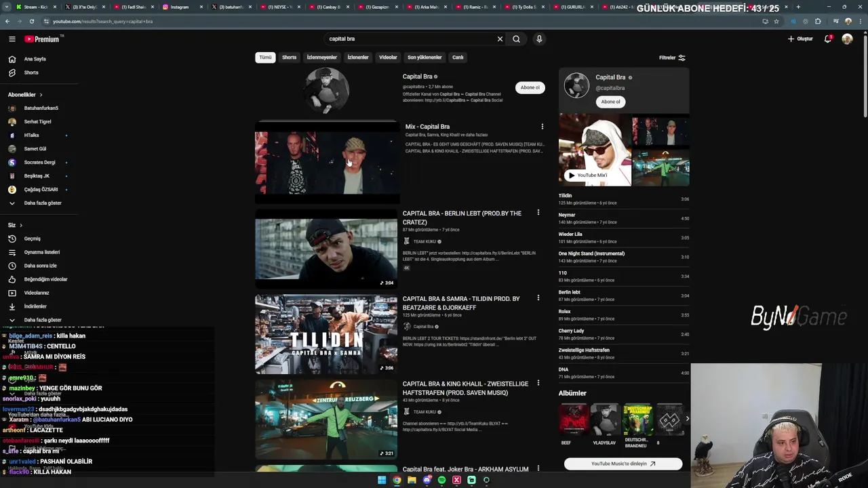
Task: Play Cherry Lady from the song list
Action: click(623, 334)
